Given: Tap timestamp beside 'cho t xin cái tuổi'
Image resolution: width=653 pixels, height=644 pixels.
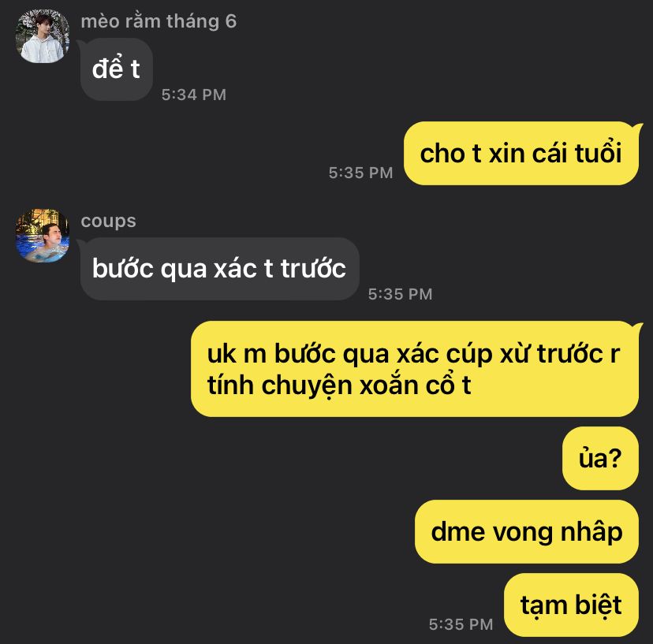Looking at the screenshot, I should (x=360, y=173).
